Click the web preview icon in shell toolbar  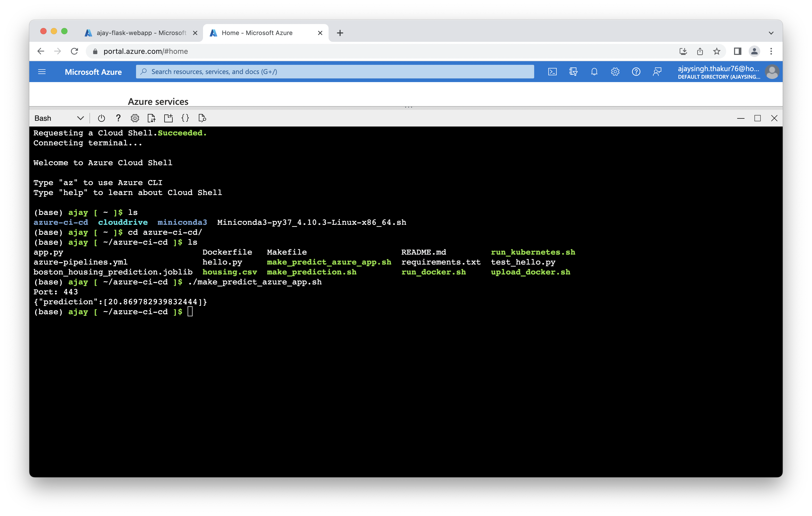click(202, 118)
